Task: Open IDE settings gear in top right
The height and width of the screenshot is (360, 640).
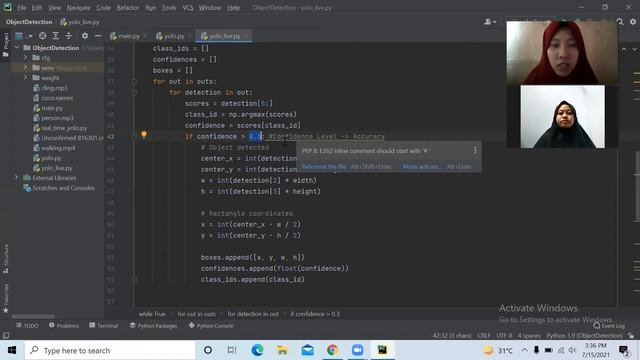Action: [633, 22]
